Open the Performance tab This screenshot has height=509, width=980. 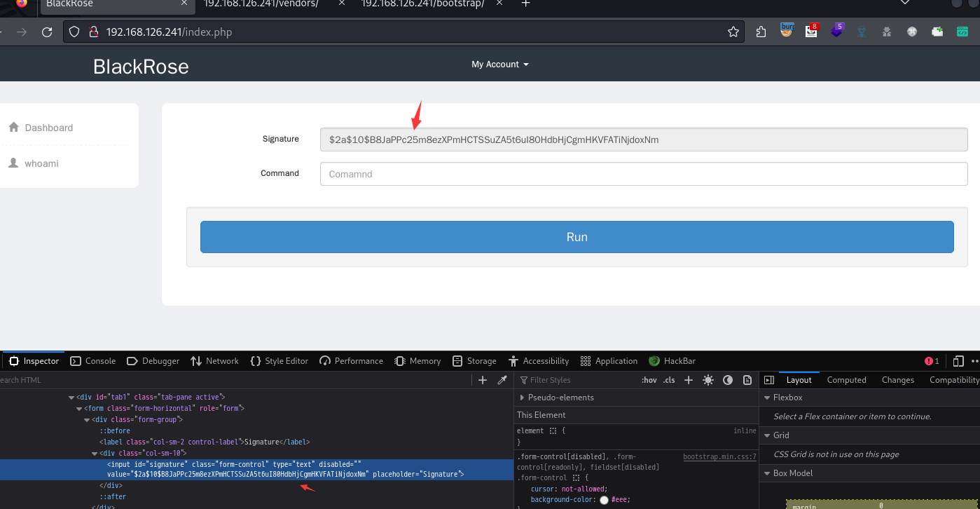pyautogui.click(x=351, y=361)
